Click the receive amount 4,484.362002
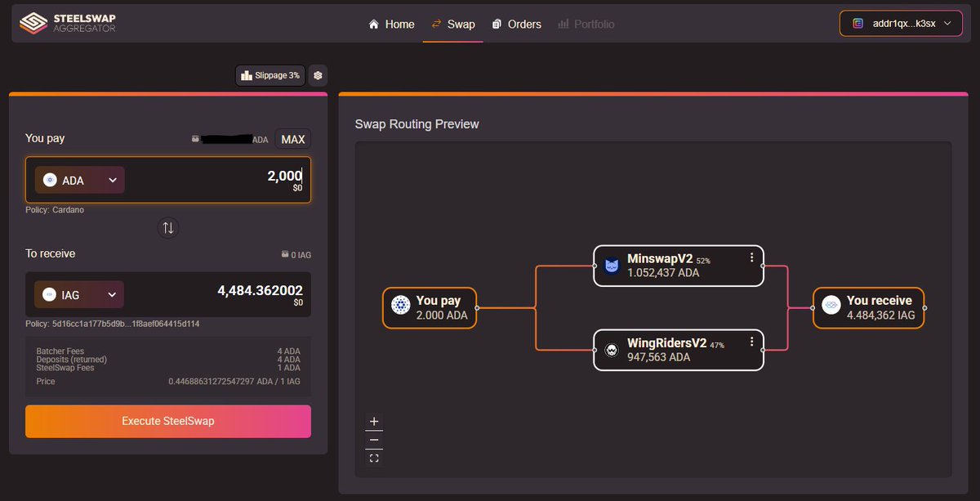The image size is (980, 501). pos(260,290)
